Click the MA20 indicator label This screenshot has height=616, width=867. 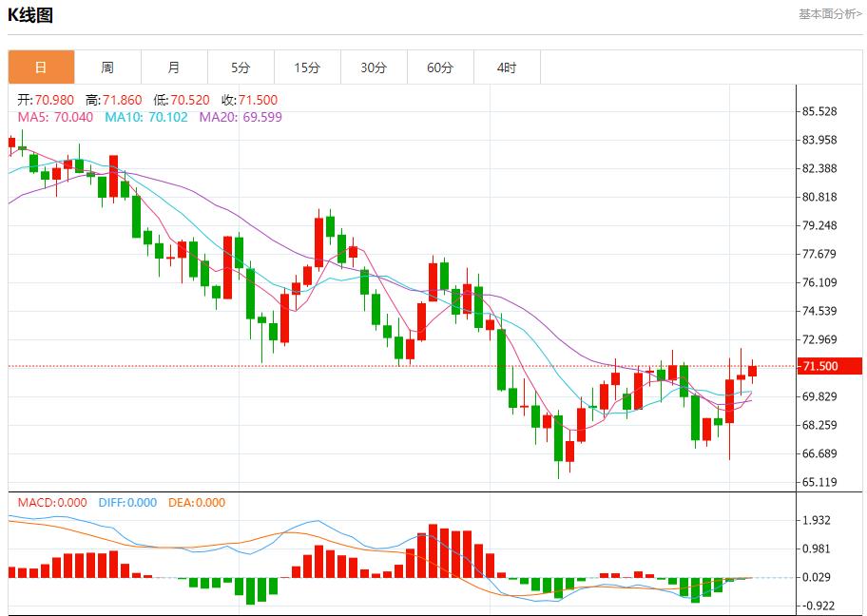coord(241,117)
